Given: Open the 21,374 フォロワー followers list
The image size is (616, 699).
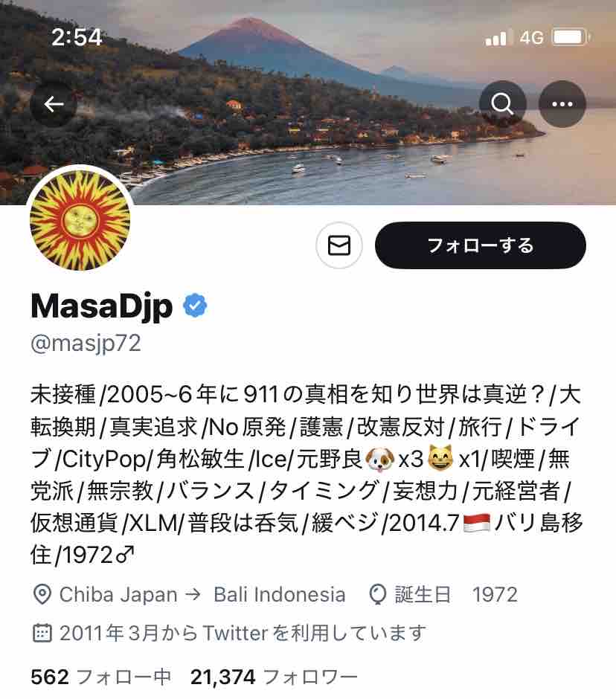Looking at the screenshot, I should pyautogui.click(x=274, y=677).
